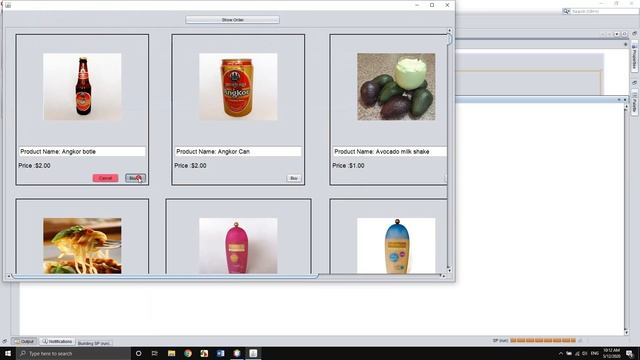The width and height of the screenshot is (640, 360).
Task: Open Microsoft Word from the taskbar
Action: (x=220, y=353)
